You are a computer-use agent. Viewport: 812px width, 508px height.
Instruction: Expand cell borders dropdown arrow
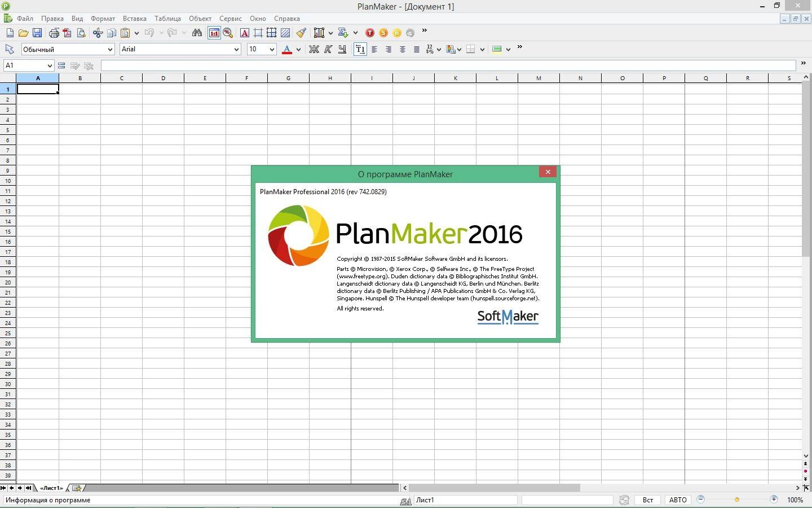483,49
